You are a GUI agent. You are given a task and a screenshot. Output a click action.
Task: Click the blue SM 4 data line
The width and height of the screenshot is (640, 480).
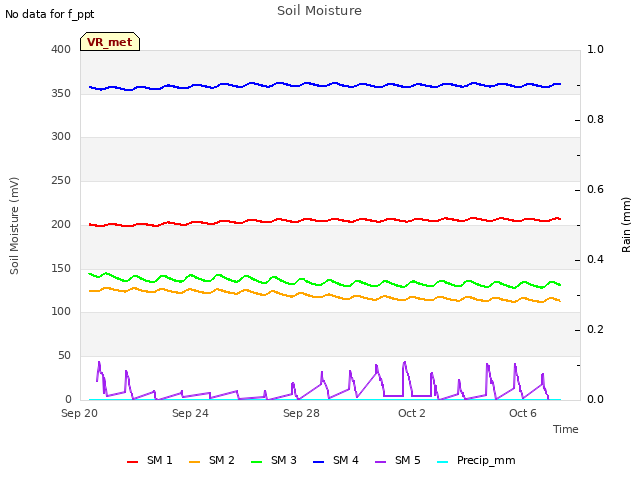click(325, 86)
